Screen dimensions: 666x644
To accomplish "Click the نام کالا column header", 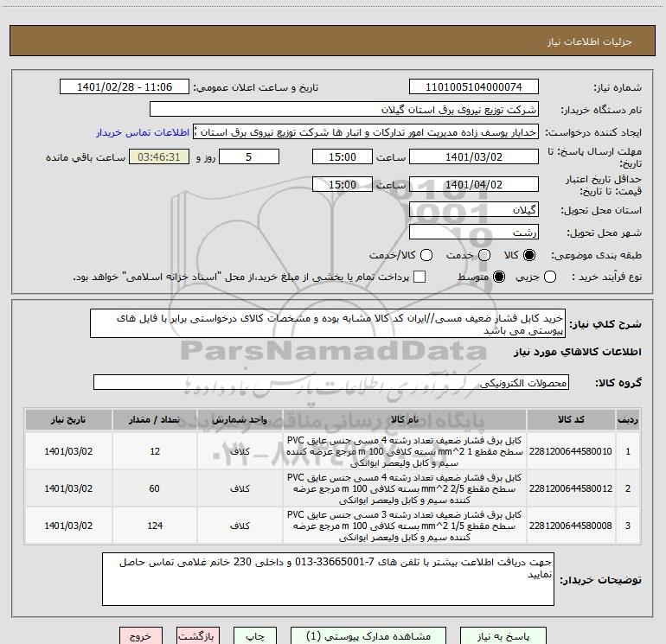I will (405, 419).
